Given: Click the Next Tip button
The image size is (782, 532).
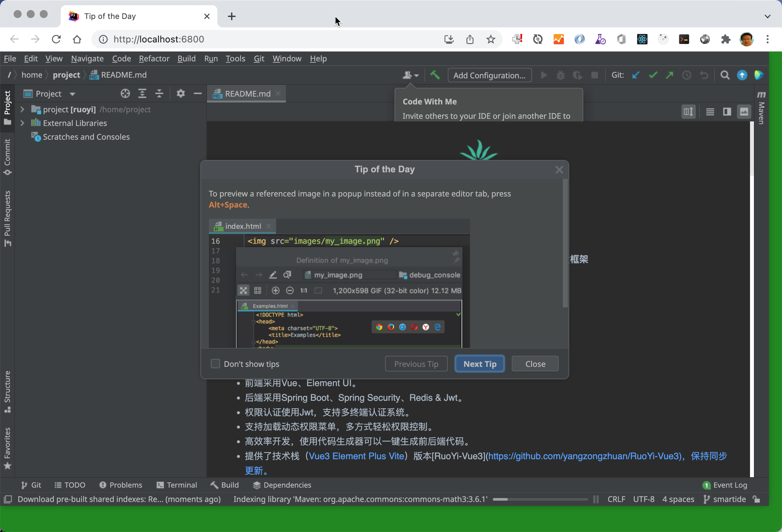Looking at the screenshot, I should tap(479, 364).
